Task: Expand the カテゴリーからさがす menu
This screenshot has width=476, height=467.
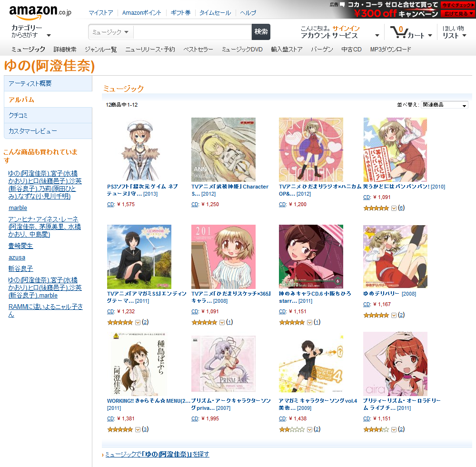Action: click(31, 31)
